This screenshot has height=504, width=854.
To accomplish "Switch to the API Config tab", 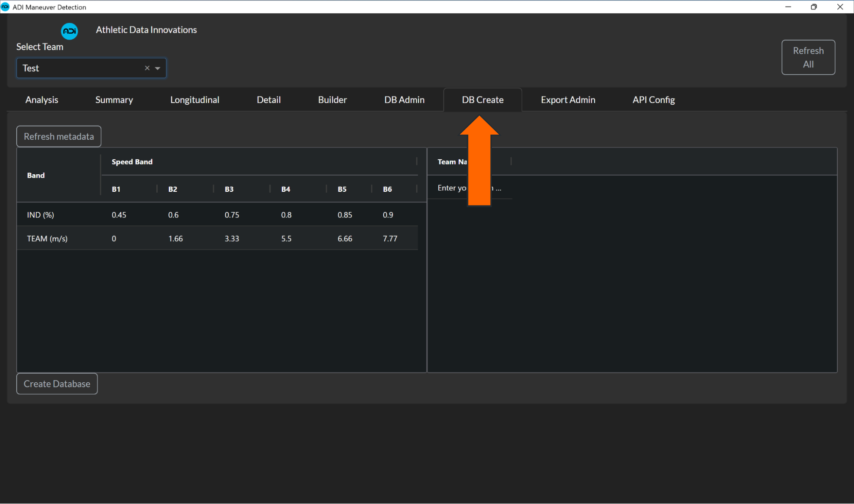I will (654, 100).
